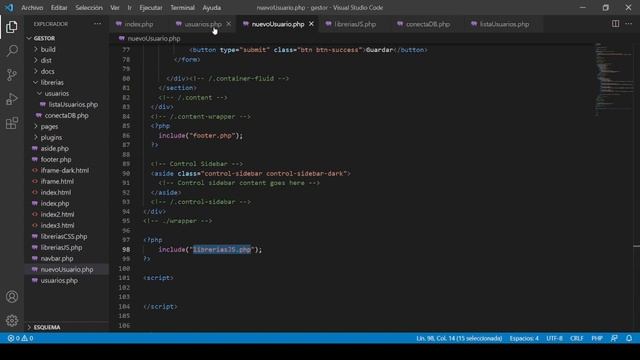Close the nuevoUsuario.php tab
This screenshot has height=360, width=640.
[x=311, y=24]
